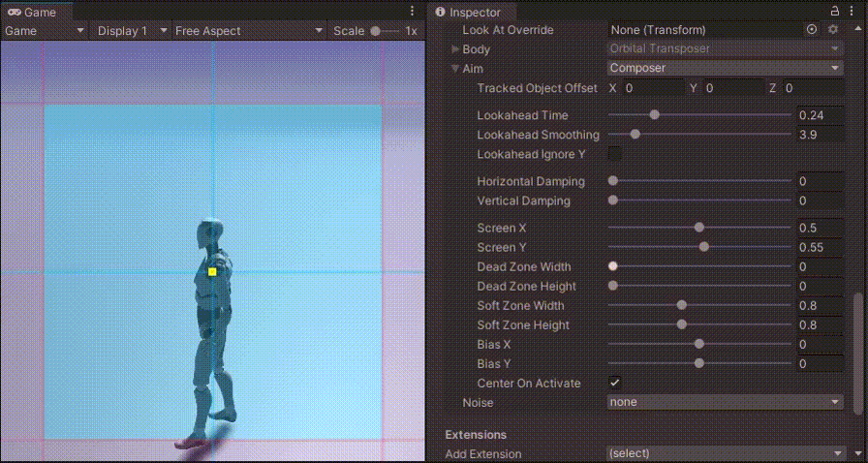The image size is (868, 463).
Task: Click the Lookahead Smoothing slider handle
Action: [635, 135]
